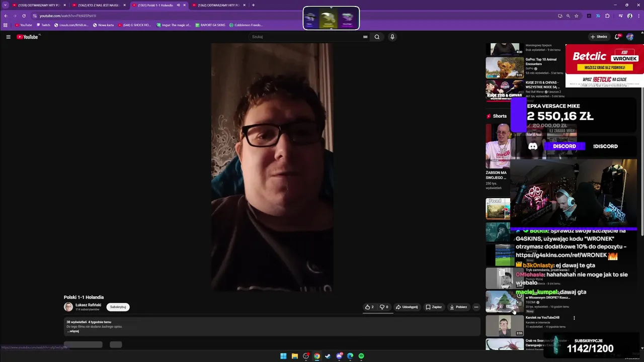Open more actions ellipsis under video
The image size is (644, 362).
[x=476, y=307]
